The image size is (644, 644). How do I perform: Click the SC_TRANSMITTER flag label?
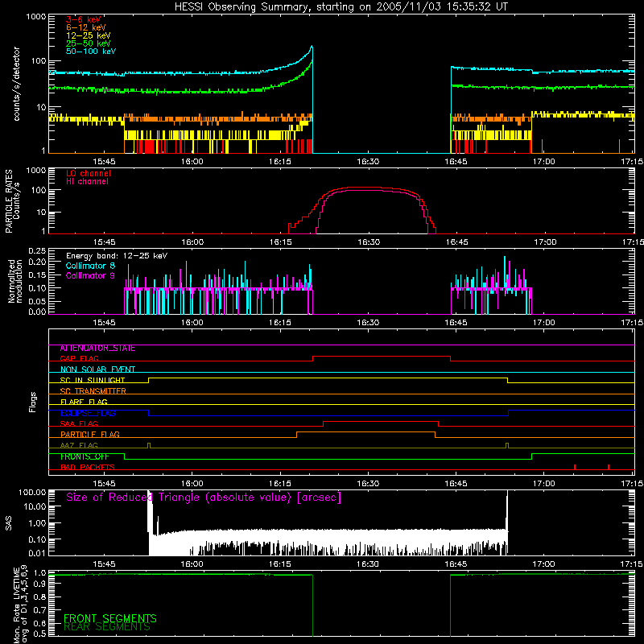tap(93, 391)
